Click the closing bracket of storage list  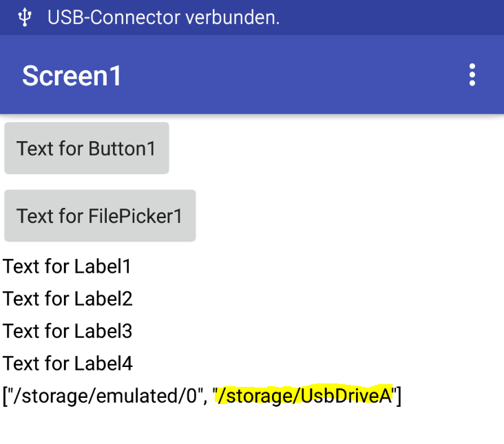click(399, 397)
